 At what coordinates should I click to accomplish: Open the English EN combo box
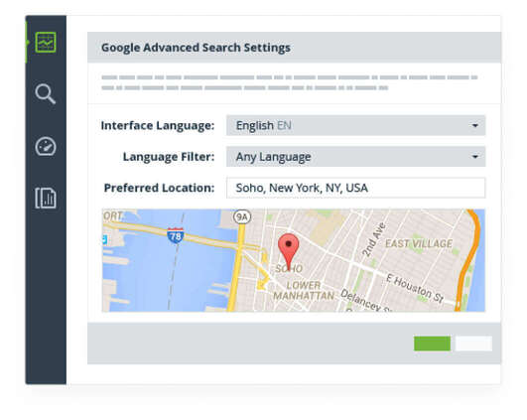coord(355,125)
